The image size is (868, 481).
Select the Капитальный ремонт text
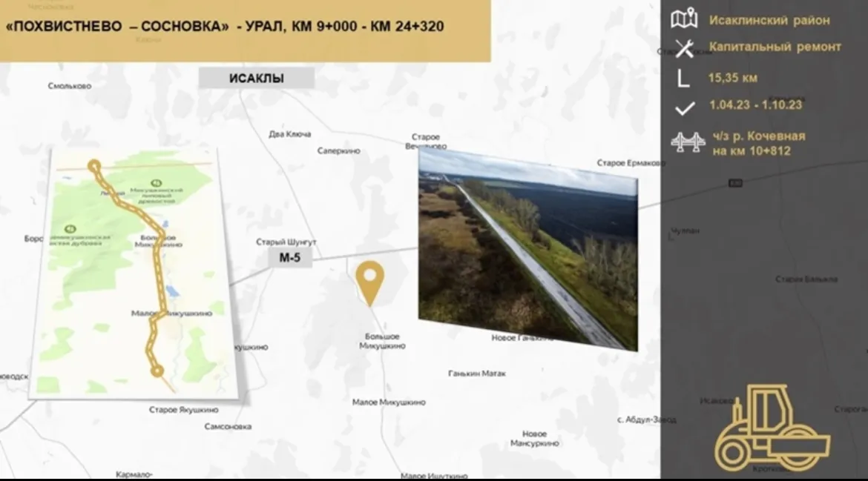pyautogui.click(x=775, y=47)
